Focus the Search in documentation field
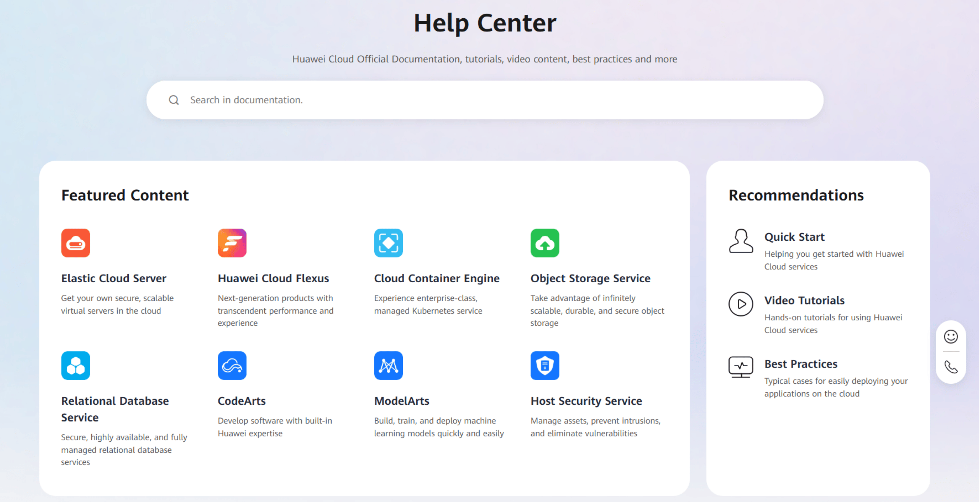The width and height of the screenshot is (980, 502). tap(485, 100)
